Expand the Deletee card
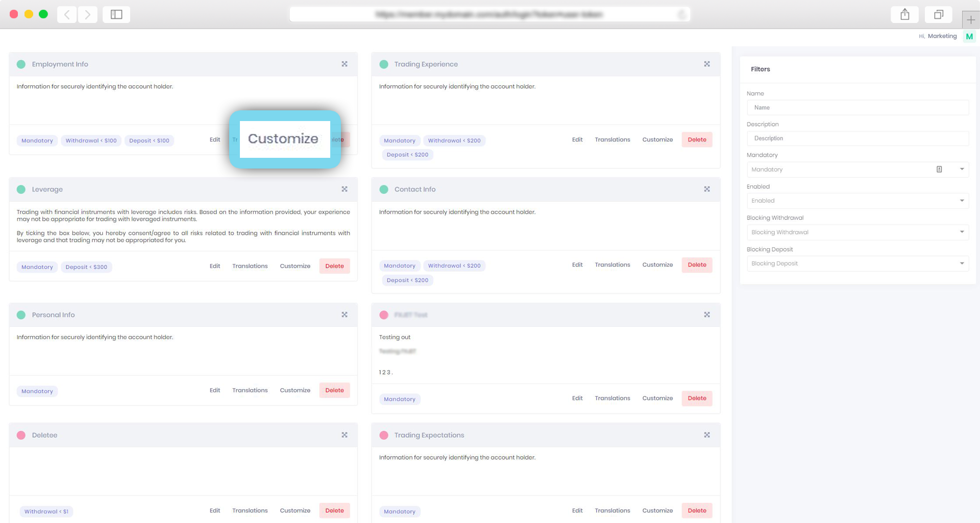The height and width of the screenshot is (523, 980). point(345,435)
